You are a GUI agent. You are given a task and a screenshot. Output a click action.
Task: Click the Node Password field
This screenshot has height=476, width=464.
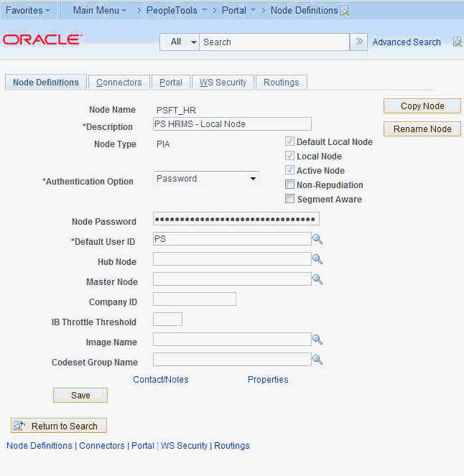click(236, 219)
